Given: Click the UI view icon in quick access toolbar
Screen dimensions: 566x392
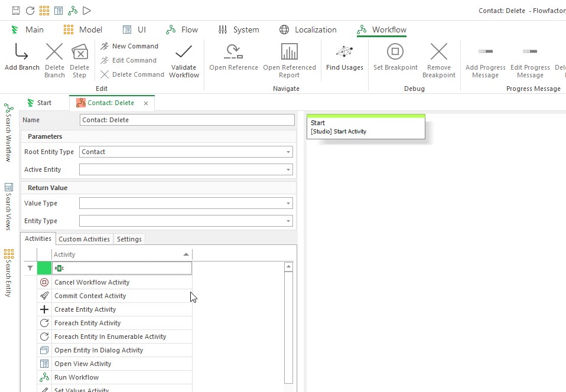Looking at the screenshot, I should pos(58,11).
